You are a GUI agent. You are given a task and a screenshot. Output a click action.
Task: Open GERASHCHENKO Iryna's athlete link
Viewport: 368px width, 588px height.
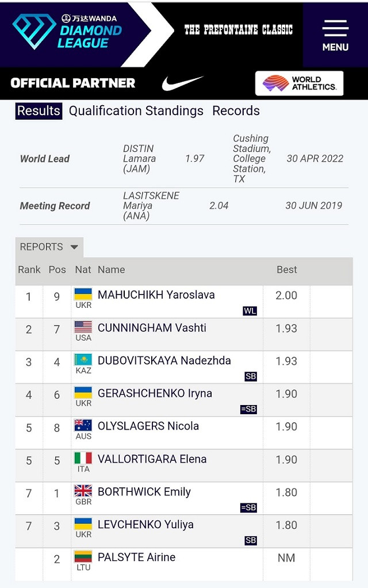tap(155, 394)
